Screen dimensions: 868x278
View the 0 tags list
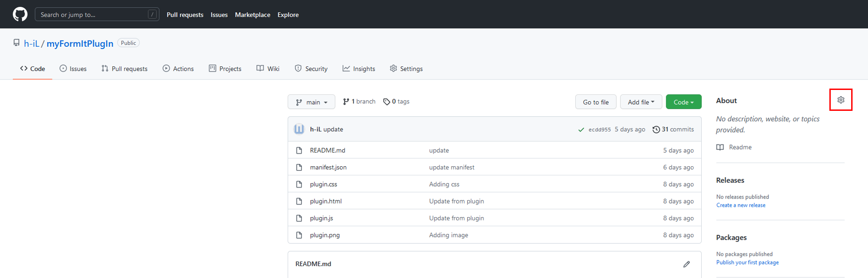pos(396,102)
